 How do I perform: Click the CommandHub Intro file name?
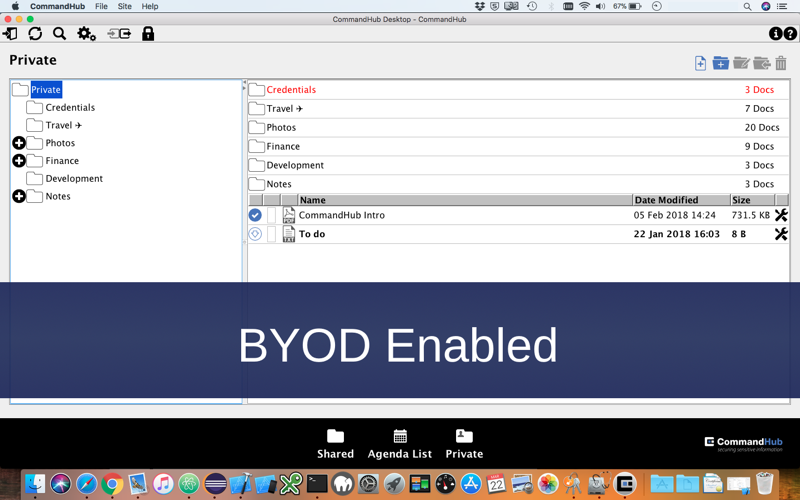pos(342,215)
